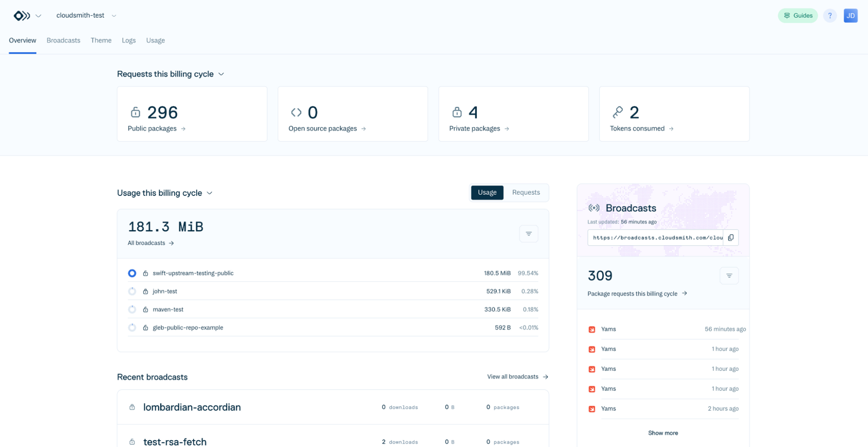Open the dropdown chevron beside the Cloudsmith logo
Viewport: 868px width, 447px height.
[x=38, y=16]
